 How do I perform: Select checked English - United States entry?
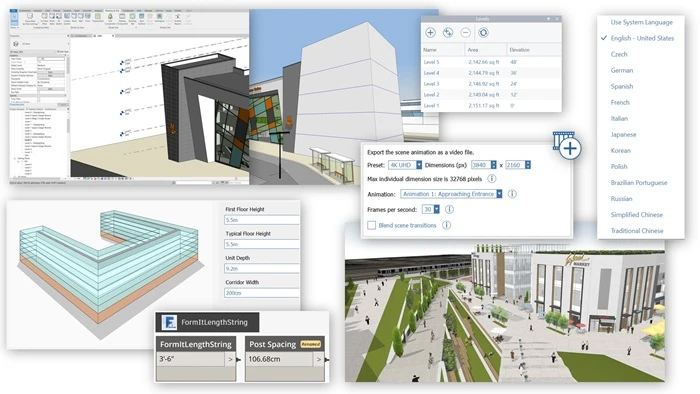642,38
